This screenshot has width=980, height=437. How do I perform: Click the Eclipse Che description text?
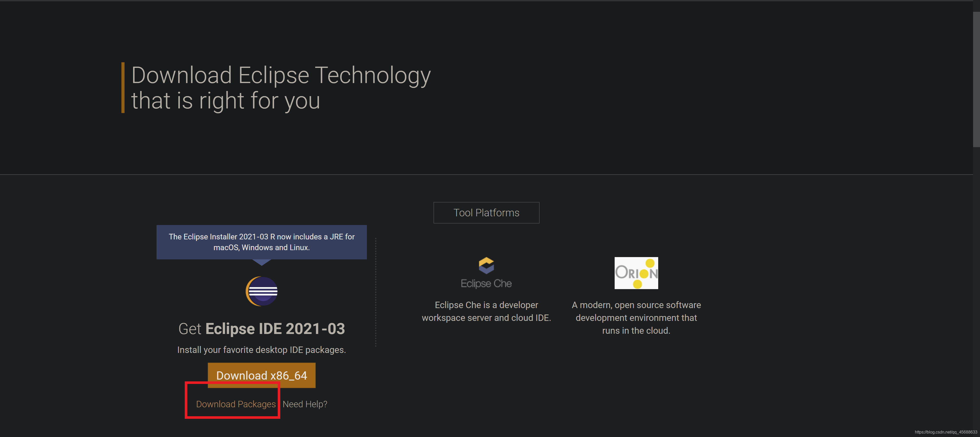pyautogui.click(x=486, y=311)
